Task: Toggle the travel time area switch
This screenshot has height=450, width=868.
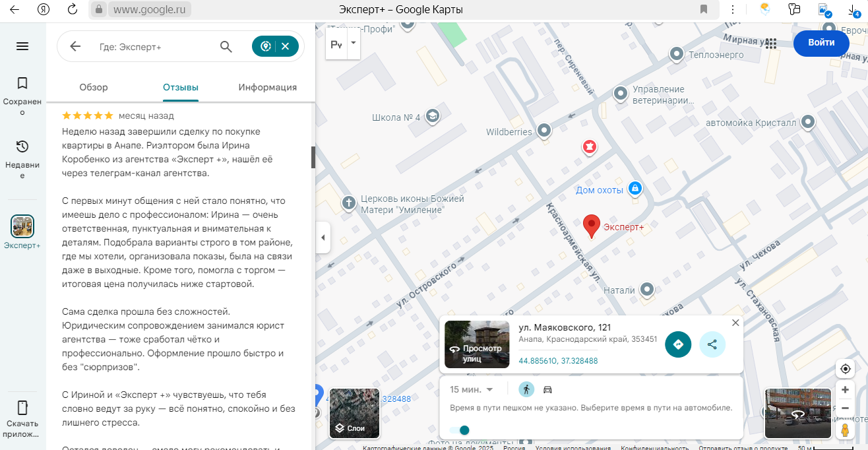Action: [460, 430]
